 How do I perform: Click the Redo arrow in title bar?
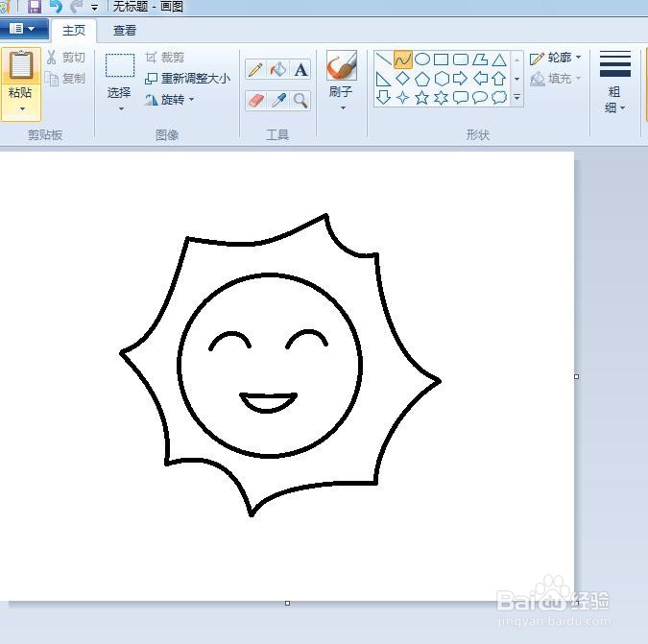77,7
